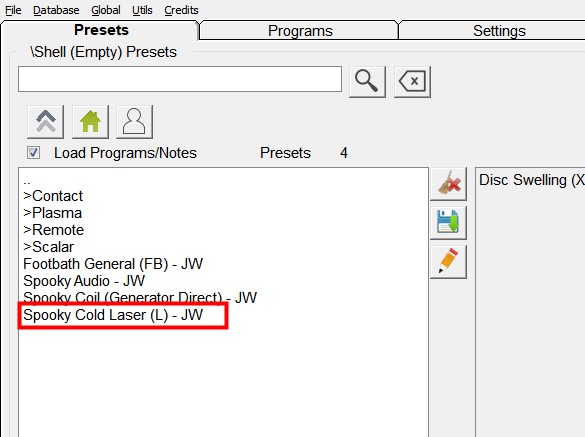
Task: Clear the search field with backspace icon
Action: (412, 82)
